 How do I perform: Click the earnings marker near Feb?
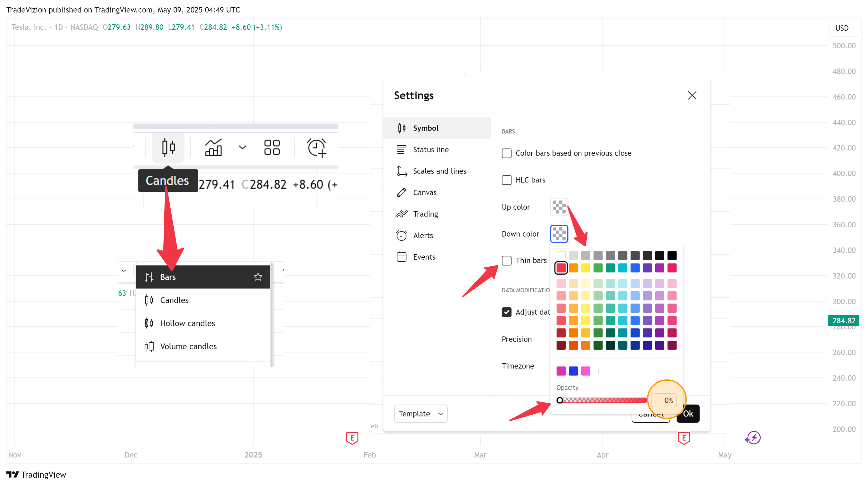coord(352,438)
